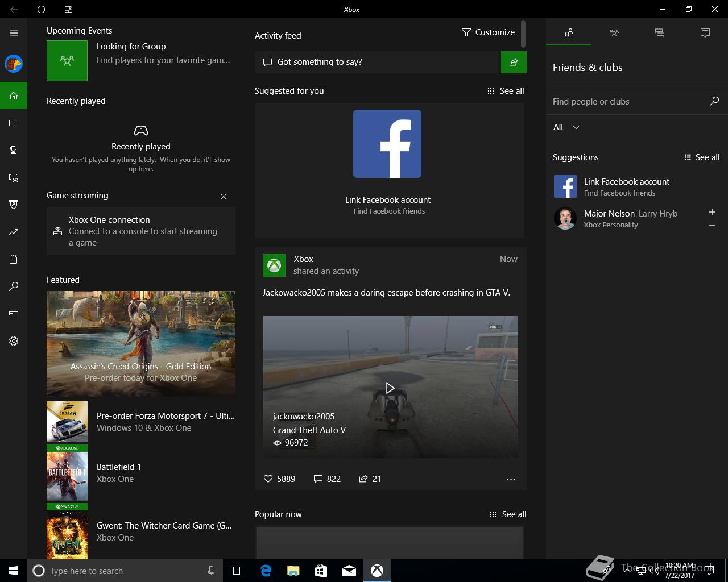Open Xbox profile from post header
Screen dimensions: 728x582
[274, 265]
